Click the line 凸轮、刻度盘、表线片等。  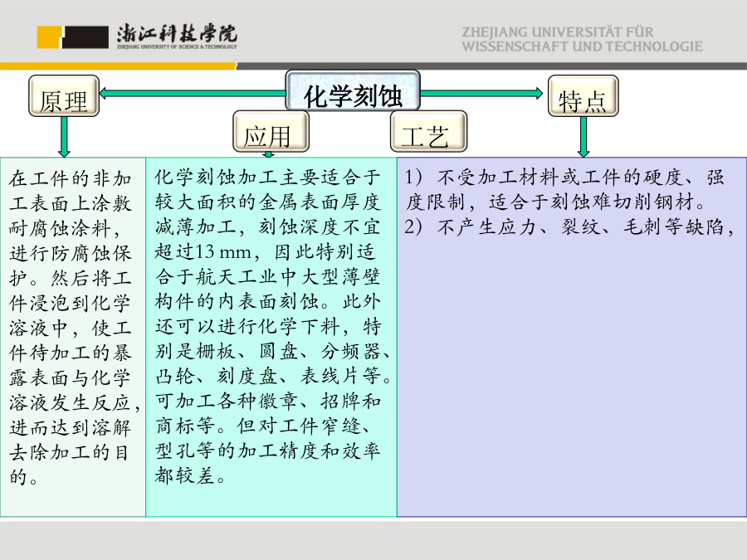coord(273,376)
